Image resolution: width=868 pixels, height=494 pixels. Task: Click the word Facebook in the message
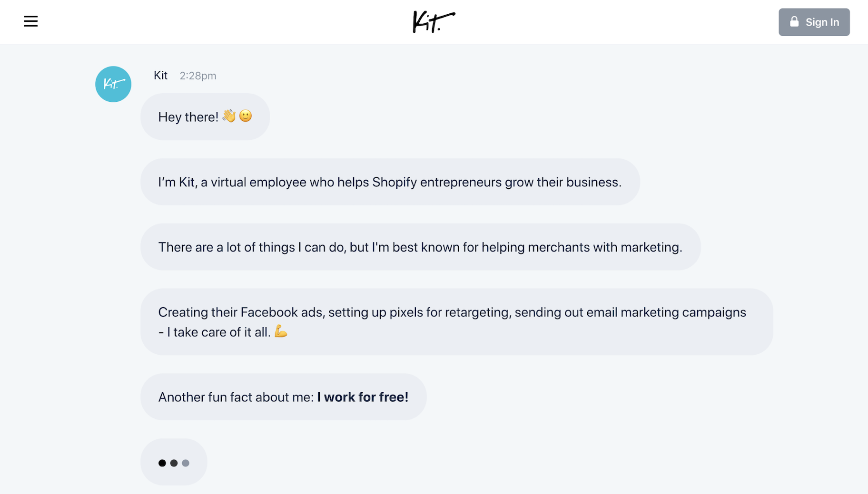pyautogui.click(x=269, y=312)
